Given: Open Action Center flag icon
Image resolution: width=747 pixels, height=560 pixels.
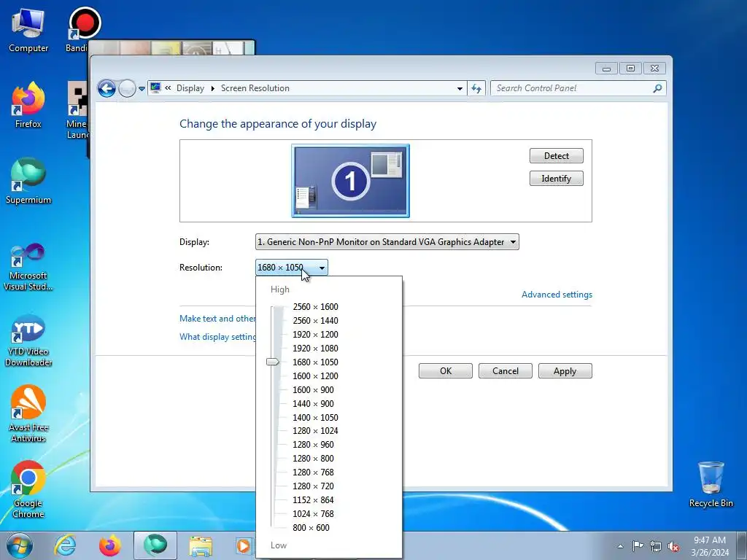Looking at the screenshot, I should [x=638, y=546].
